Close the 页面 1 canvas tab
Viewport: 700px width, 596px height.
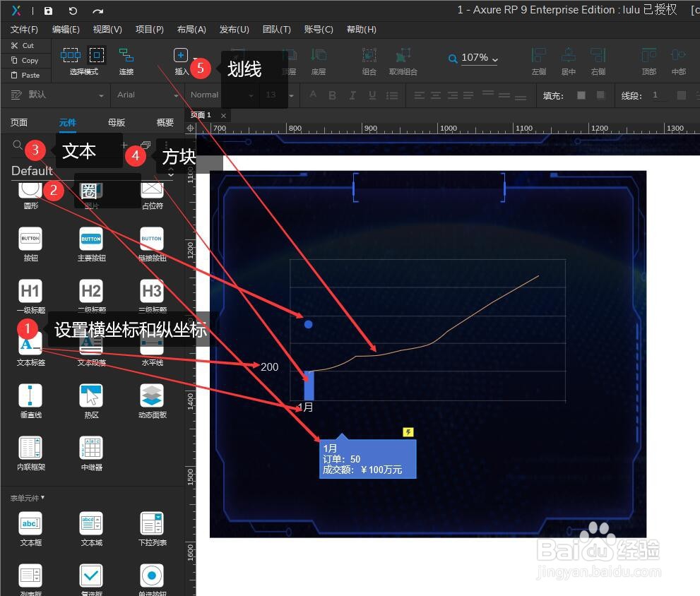tap(223, 116)
